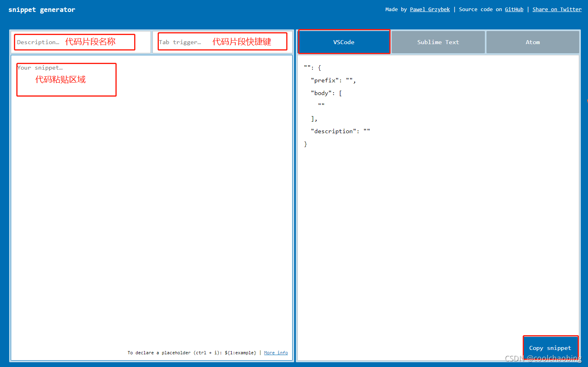
Task: Click the Copy snippet button
Action: (550, 348)
